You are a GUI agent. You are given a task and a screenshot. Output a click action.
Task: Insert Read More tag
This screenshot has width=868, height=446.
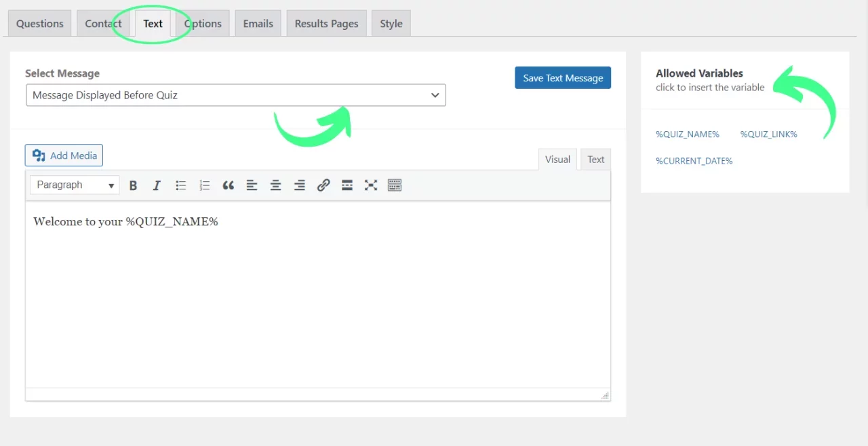[347, 185]
